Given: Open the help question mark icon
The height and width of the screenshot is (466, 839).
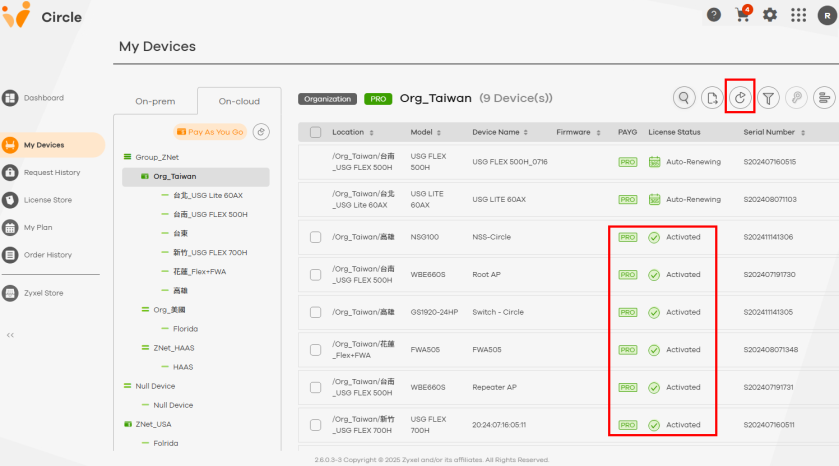Looking at the screenshot, I should [x=714, y=15].
